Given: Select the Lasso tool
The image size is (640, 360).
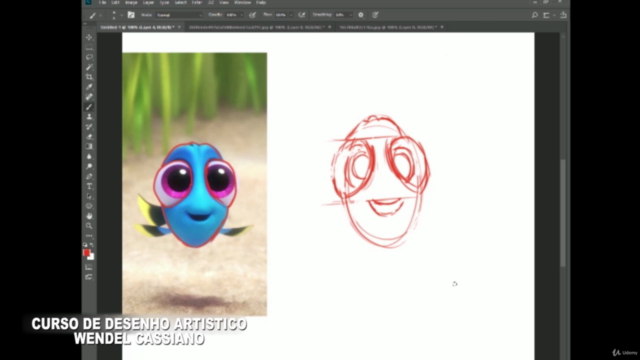Looking at the screenshot, I should 89,57.
